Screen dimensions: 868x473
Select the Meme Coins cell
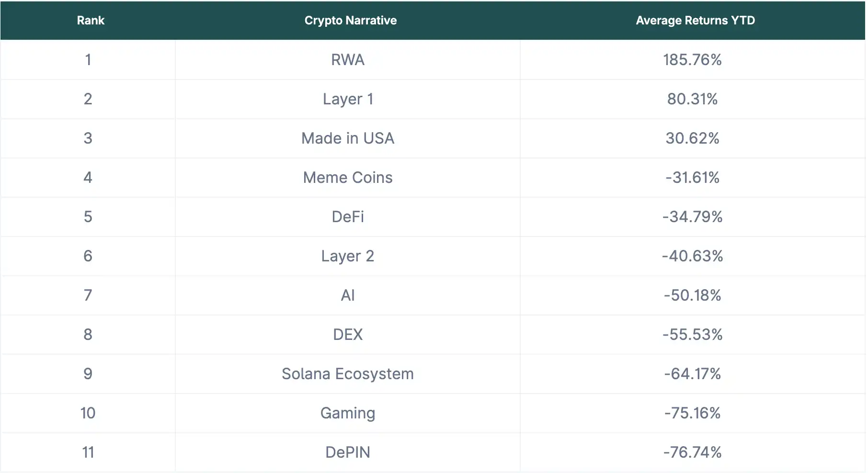[x=348, y=178]
